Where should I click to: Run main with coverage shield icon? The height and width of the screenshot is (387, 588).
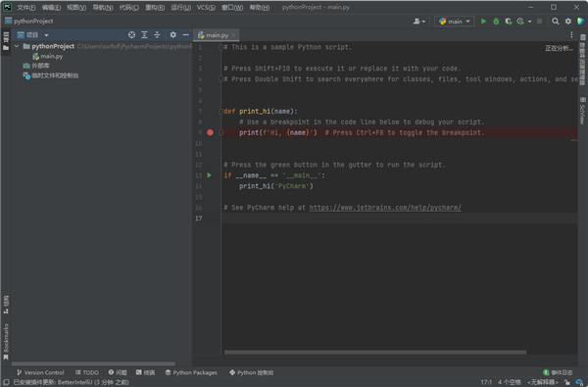pyautogui.click(x=508, y=22)
